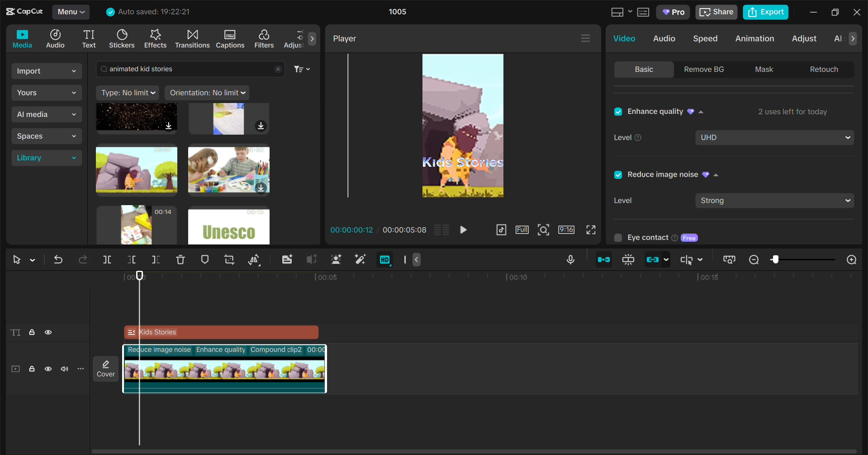The width and height of the screenshot is (868, 455).
Task: Split clip at playhead
Action: pos(107,259)
